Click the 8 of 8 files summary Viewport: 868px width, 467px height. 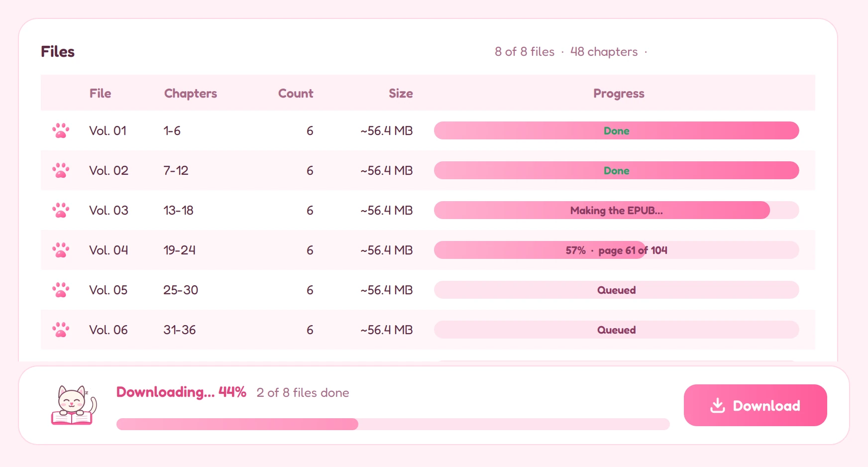(x=525, y=52)
